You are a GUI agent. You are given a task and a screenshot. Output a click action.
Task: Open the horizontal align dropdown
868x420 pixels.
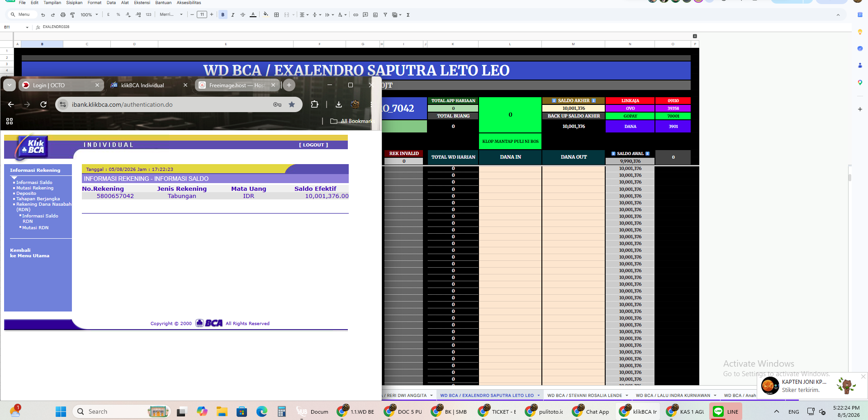304,15
